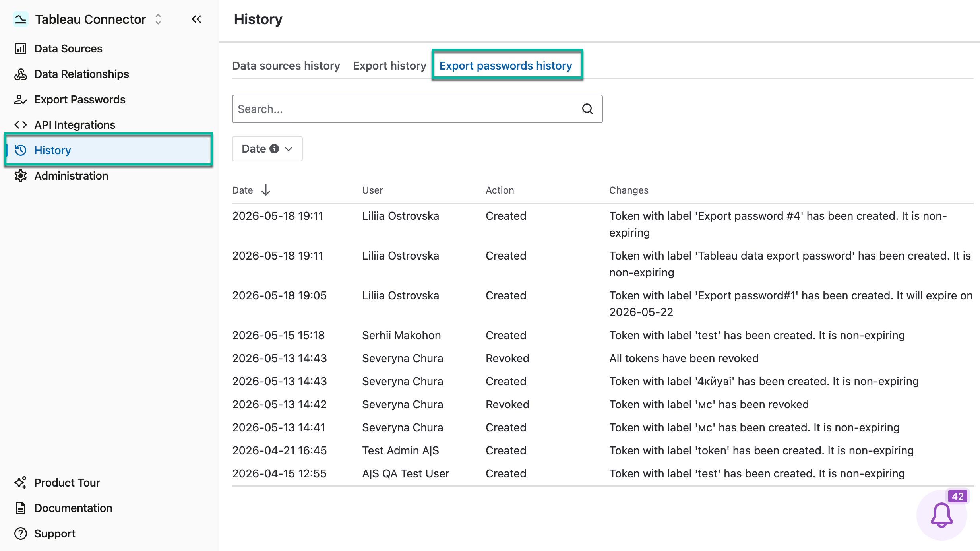Screen dimensions: 980x551
Task: Click the Tableau Connector logo icon
Action: 20,19
